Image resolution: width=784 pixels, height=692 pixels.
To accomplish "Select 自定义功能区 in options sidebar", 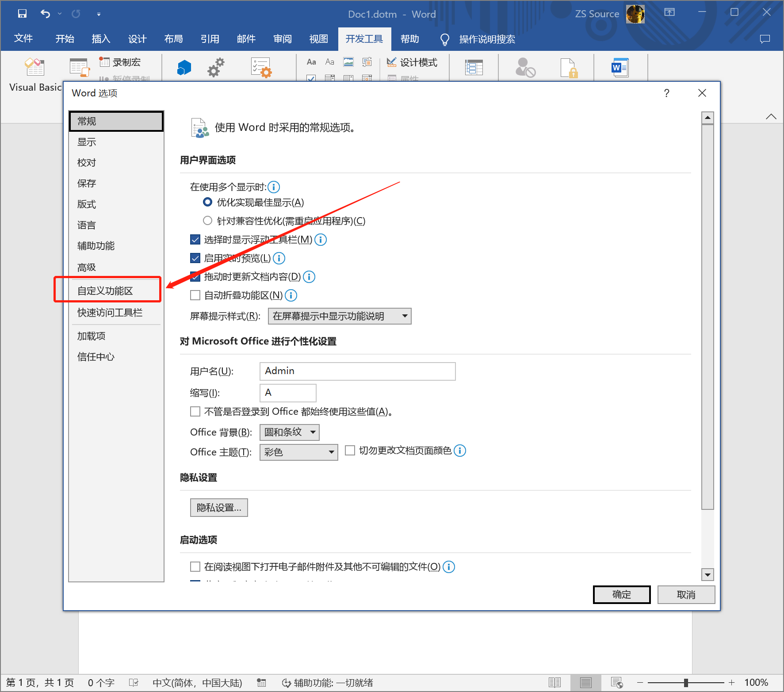I will [x=105, y=291].
